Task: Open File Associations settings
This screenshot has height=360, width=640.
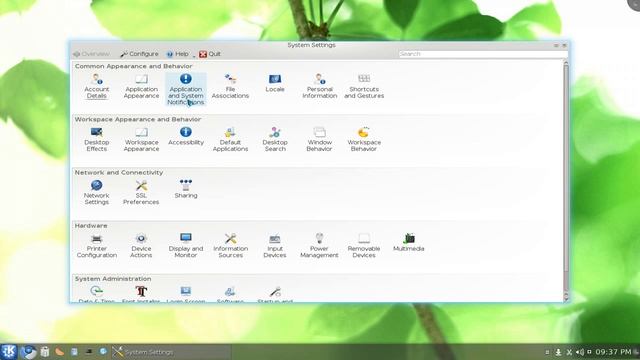Action: [230, 87]
